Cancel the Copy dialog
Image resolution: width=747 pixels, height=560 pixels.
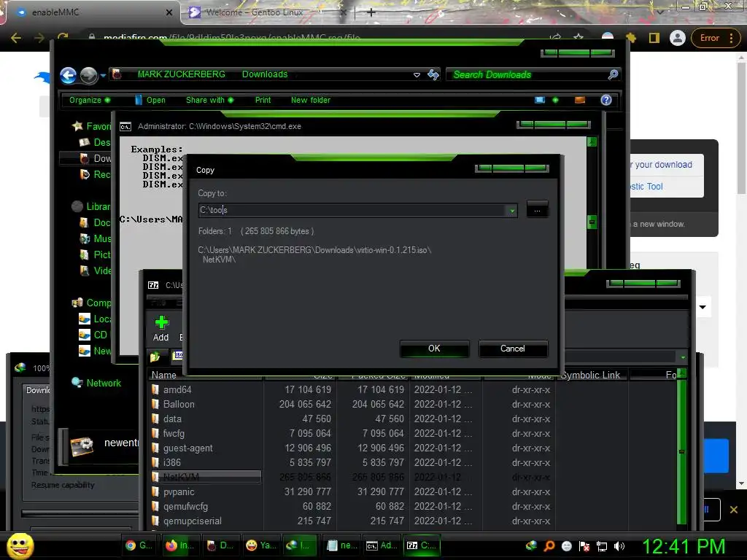click(x=513, y=349)
